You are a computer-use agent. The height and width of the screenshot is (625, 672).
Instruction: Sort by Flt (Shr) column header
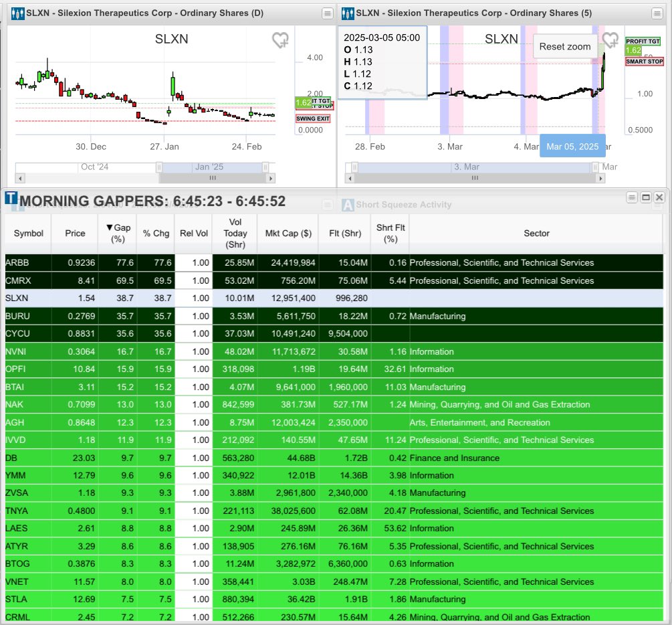[345, 234]
